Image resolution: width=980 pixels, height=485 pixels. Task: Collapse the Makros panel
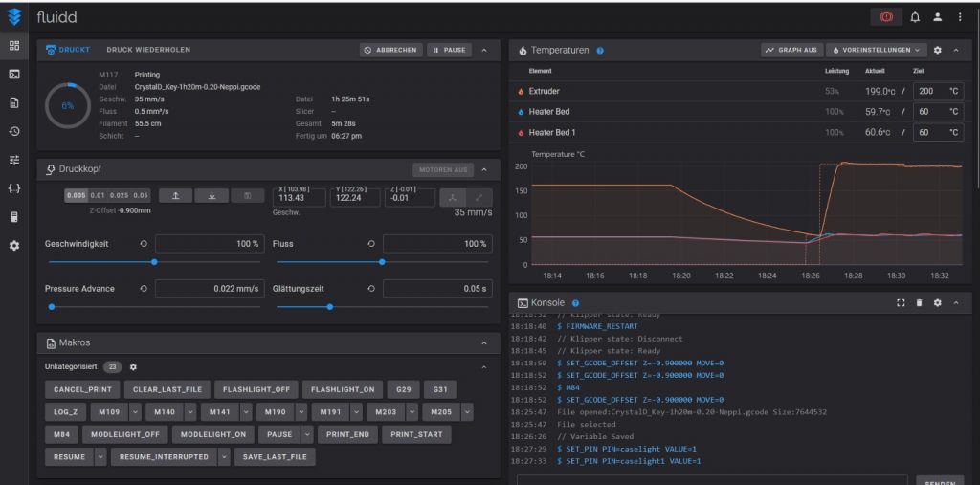click(x=483, y=342)
